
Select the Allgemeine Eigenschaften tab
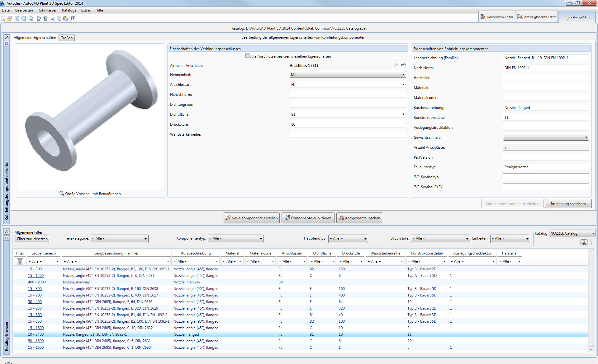[x=35, y=38]
